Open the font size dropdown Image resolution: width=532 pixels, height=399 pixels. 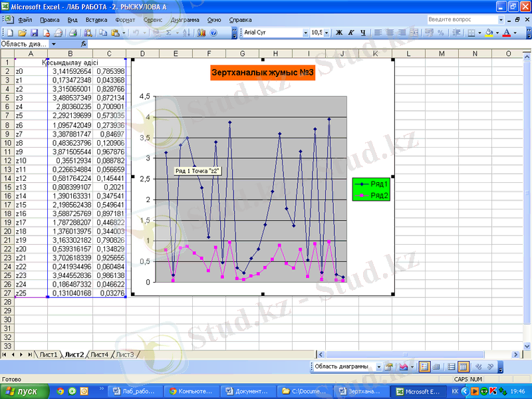click(x=327, y=32)
